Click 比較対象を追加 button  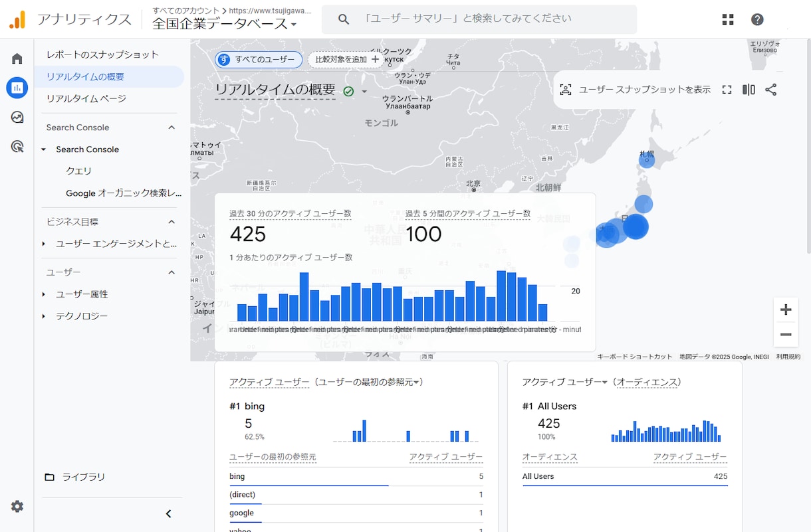click(346, 60)
